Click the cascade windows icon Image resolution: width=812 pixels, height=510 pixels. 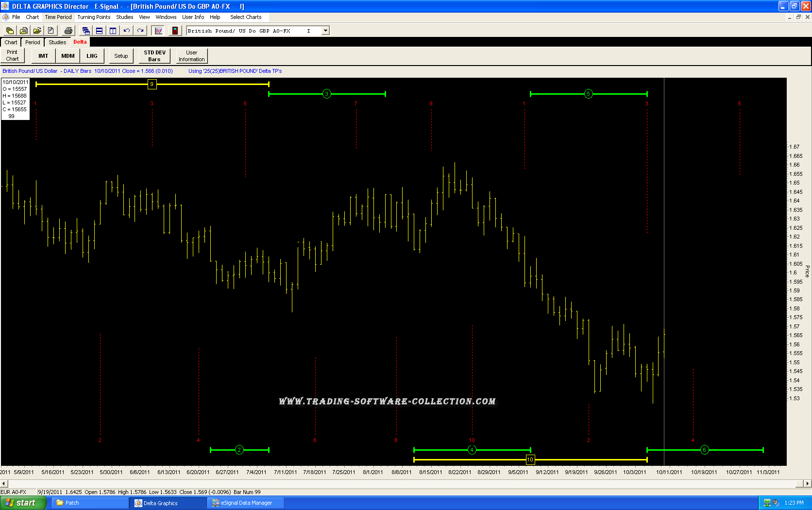coord(86,31)
